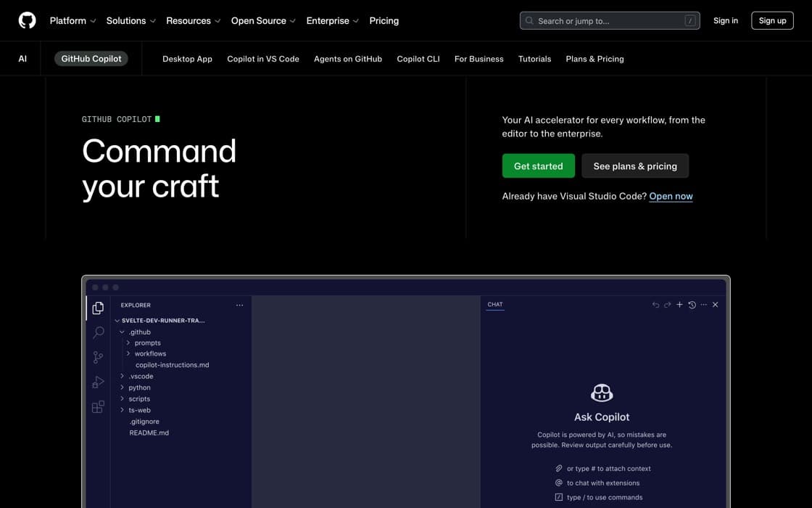Open the Copilot CLI tab
The image size is (812, 508).
(x=418, y=59)
